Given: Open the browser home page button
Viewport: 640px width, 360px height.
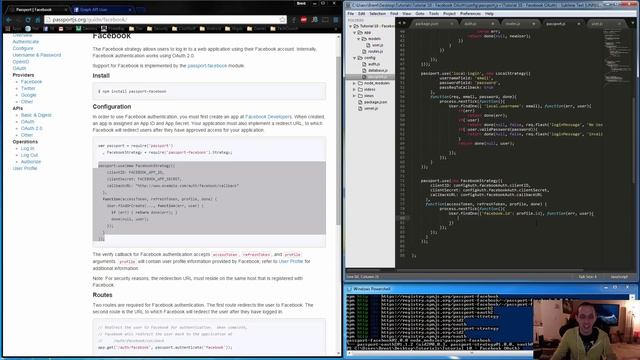Looking at the screenshot, I should (38, 20).
